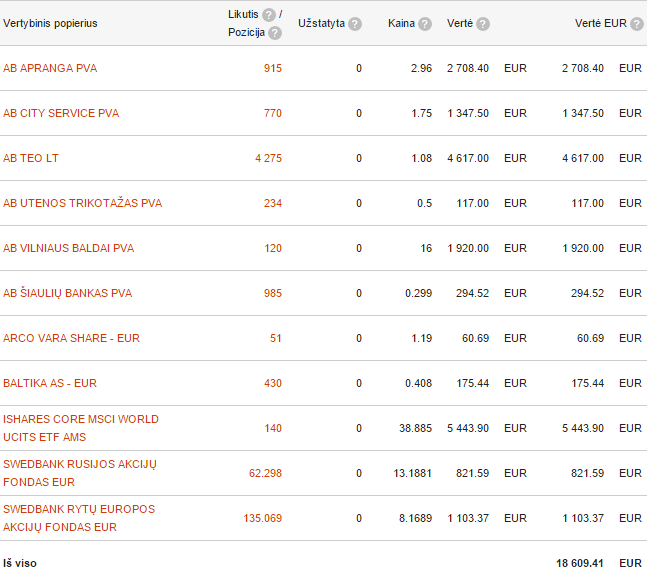The width and height of the screenshot is (647, 575).
Task: Click the help icon next to Likutis
Action: click(x=269, y=15)
